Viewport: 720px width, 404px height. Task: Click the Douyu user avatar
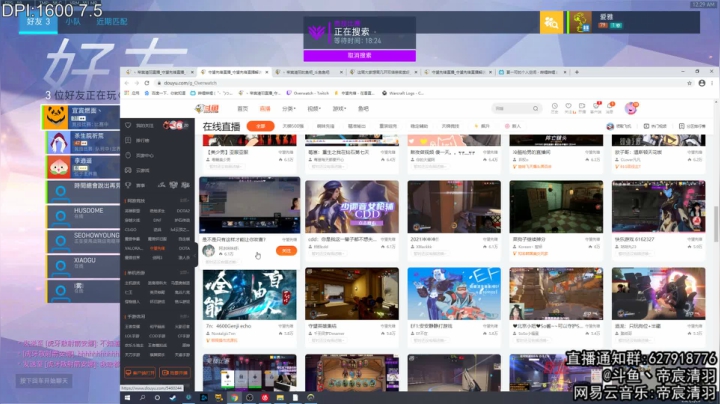631,108
